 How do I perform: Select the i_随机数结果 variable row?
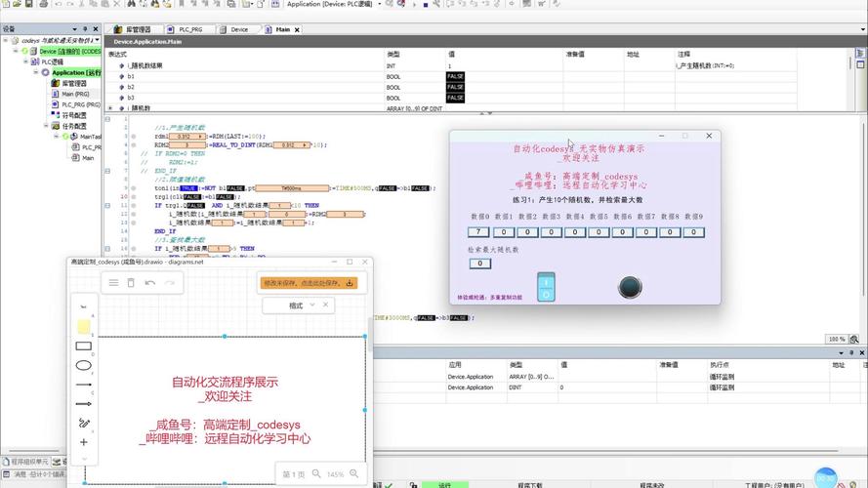point(451,65)
